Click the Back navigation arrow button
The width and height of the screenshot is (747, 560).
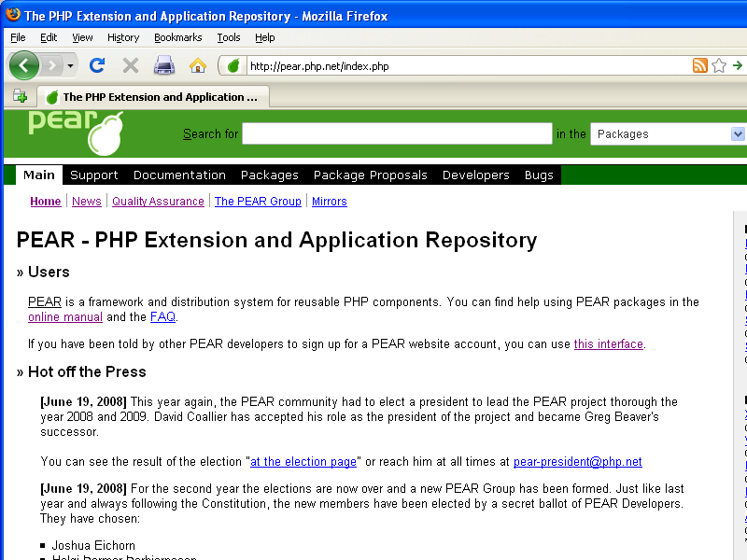24,65
